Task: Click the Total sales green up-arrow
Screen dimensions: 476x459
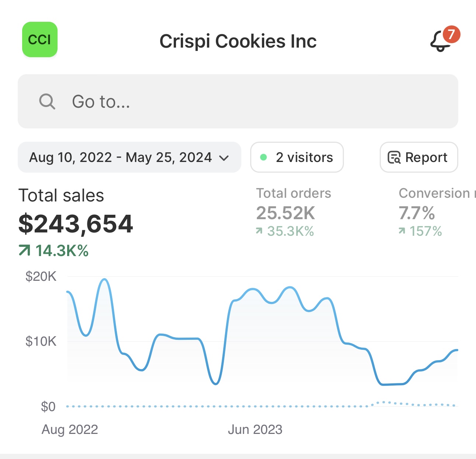Action: [x=24, y=251]
